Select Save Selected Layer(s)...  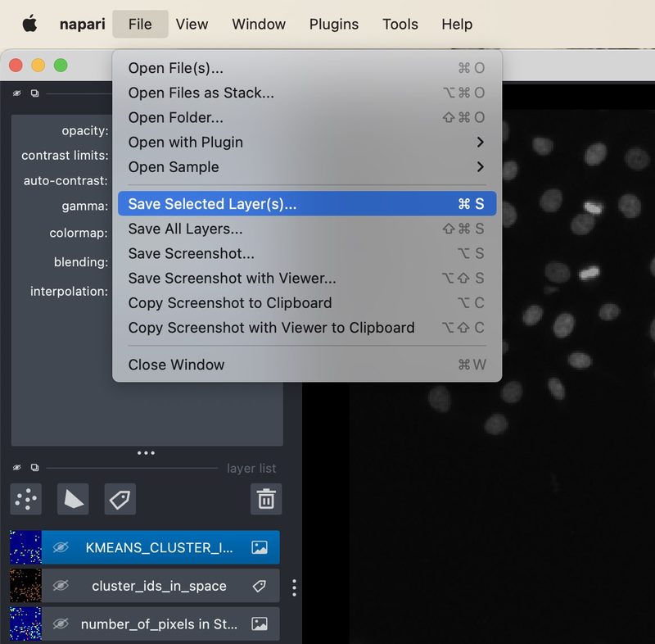(307, 203)
